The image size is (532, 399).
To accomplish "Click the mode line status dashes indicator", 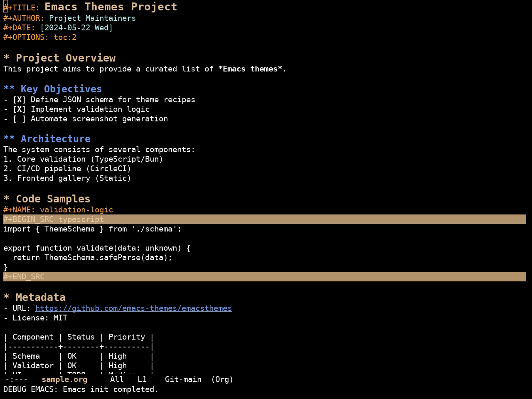I will tap(17, 379).
